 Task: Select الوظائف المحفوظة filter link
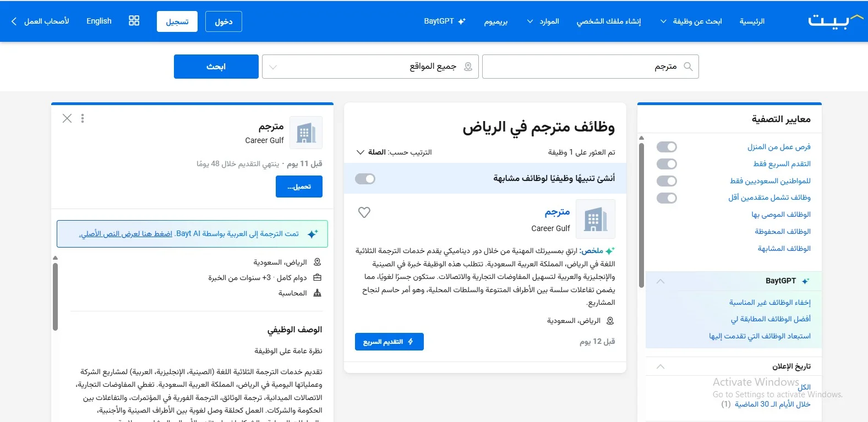click(x=783, y=232)
